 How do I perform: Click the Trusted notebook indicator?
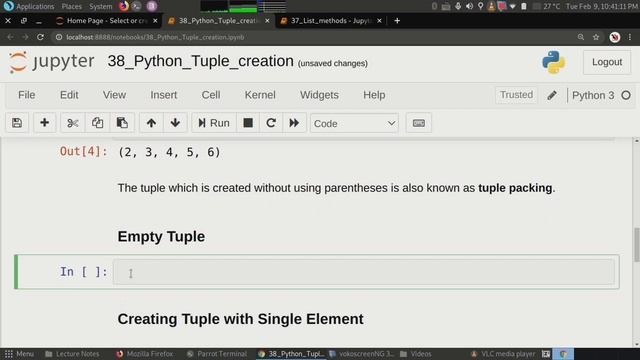click(516, 95)
